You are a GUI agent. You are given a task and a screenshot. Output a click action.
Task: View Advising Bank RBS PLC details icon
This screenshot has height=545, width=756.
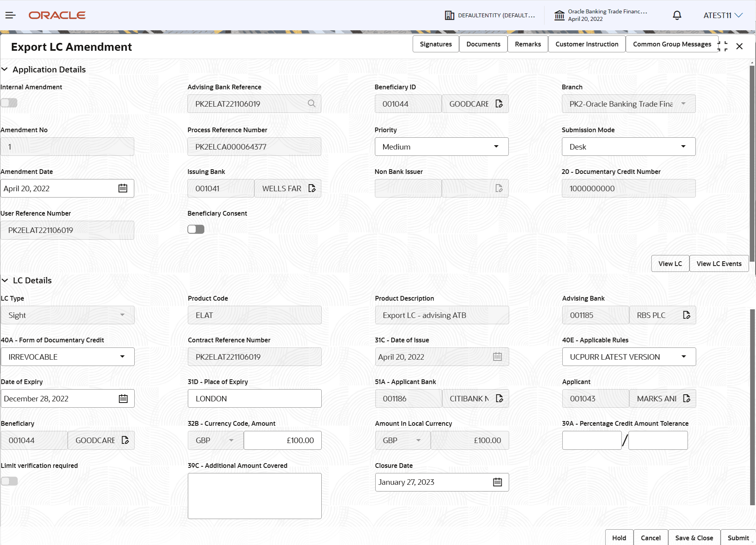pyautogui.click(x=686, y=315)
